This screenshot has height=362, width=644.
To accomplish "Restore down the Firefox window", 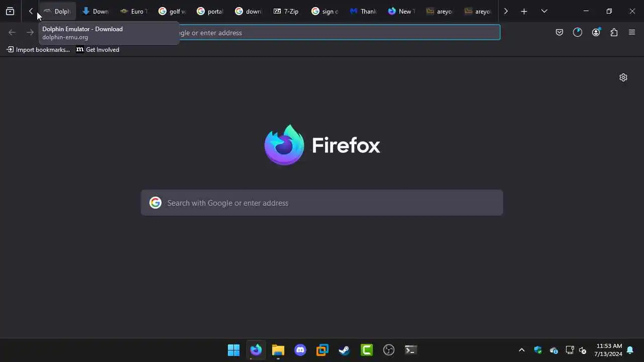I will point(609,11).
